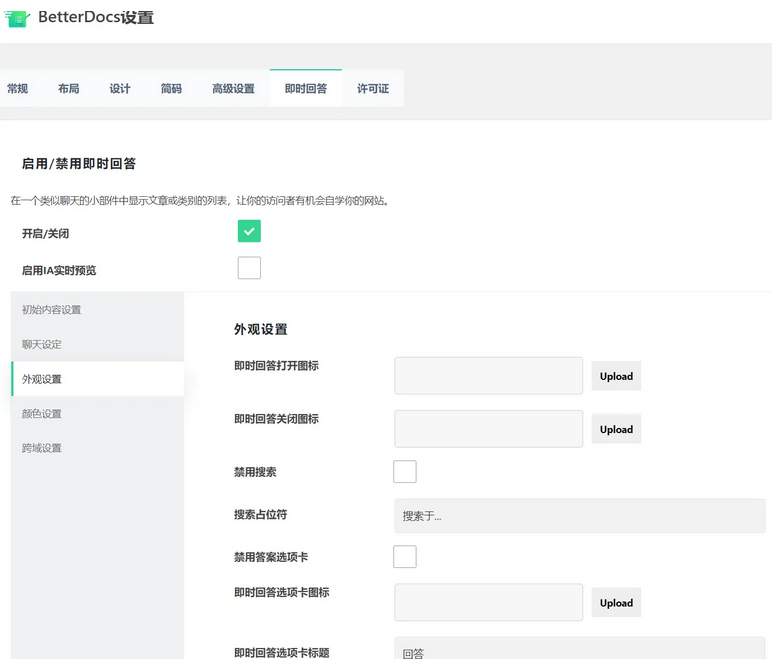Click the 即时回答选项卡图标 label
The width and height of the screenshot is (772, 659).
pos(282,592)
